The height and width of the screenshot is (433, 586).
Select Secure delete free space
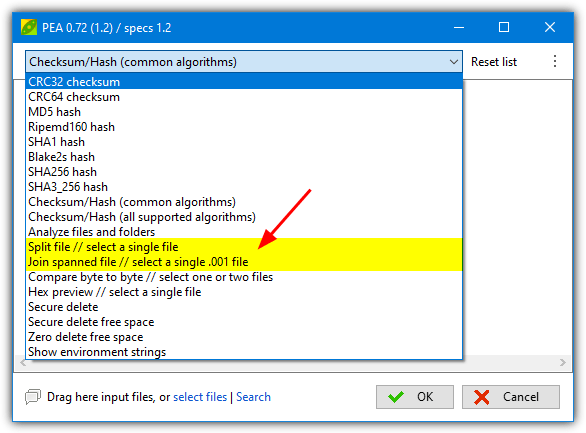(244, 322)
